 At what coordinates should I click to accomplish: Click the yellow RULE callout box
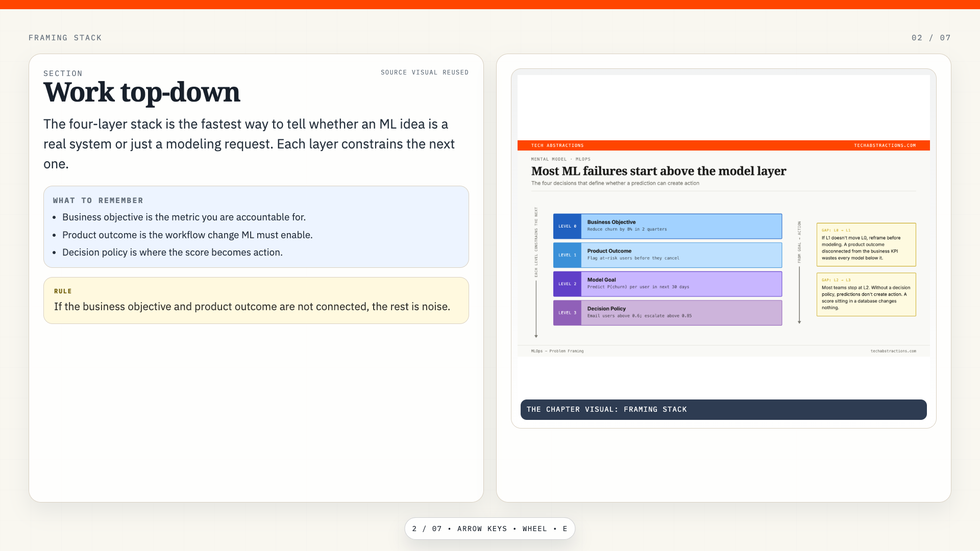(x=256, y=300)
